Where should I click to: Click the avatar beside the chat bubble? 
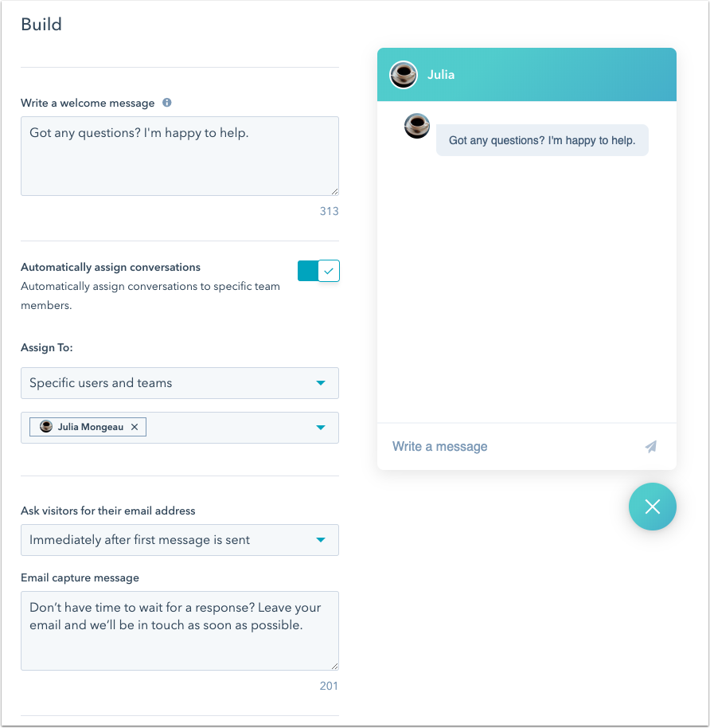tap(417, 126)
